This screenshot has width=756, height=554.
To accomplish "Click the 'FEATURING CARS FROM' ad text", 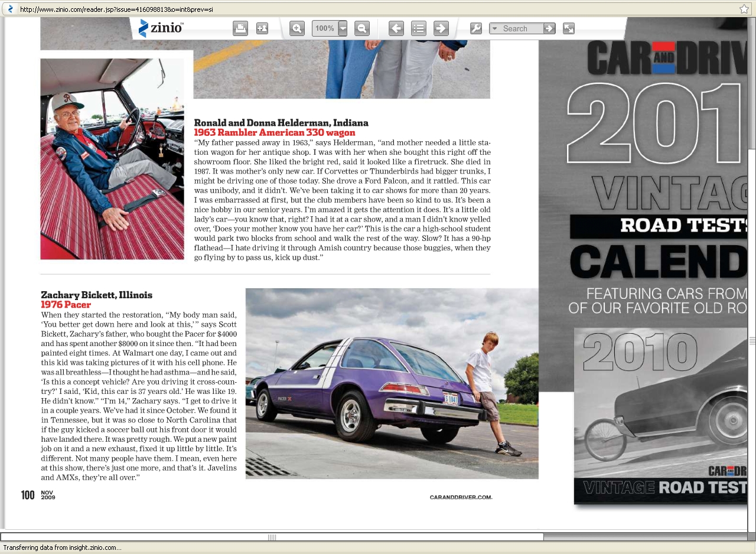I will (x=666, y=294).
